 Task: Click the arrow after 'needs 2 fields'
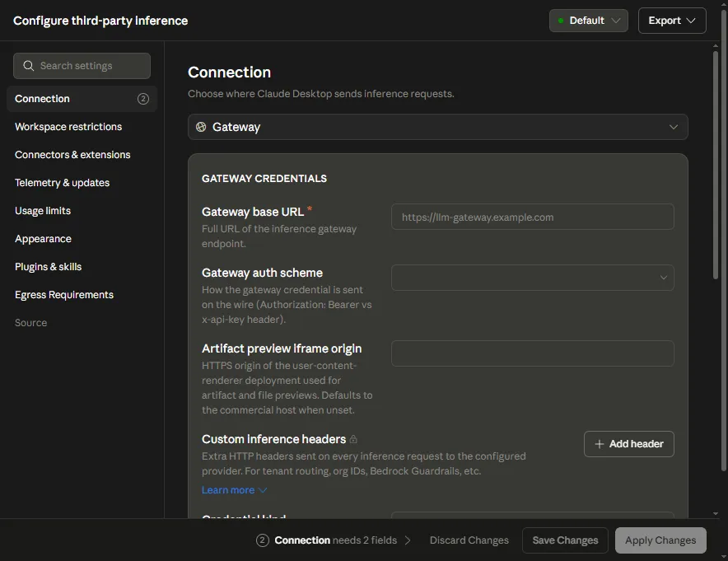(x=408, y=540)
